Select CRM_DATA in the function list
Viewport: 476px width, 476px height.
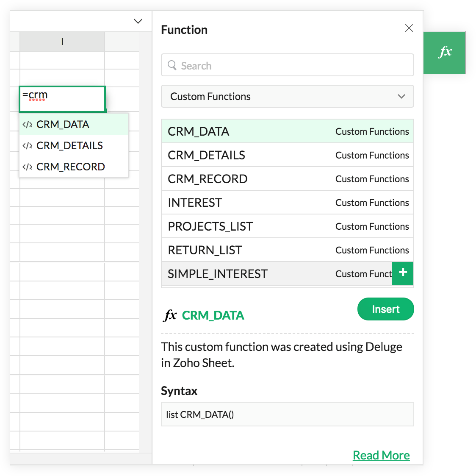pyautogui.click(x=288, y=131)
